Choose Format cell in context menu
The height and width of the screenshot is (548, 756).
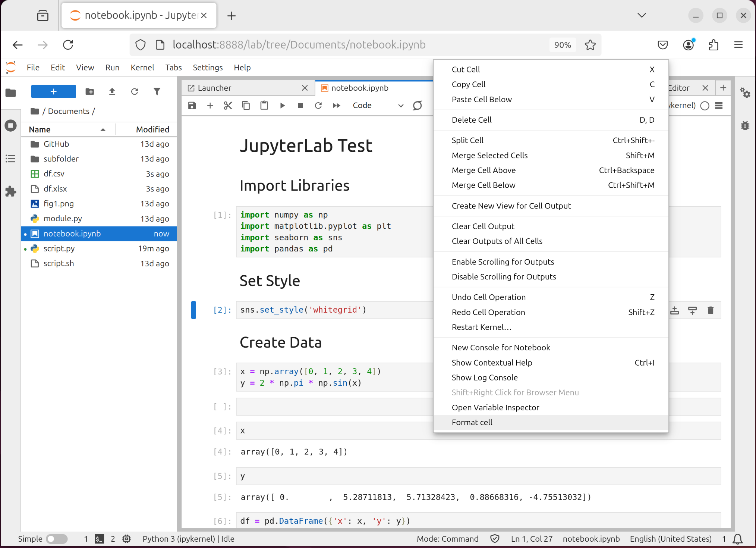551,422
